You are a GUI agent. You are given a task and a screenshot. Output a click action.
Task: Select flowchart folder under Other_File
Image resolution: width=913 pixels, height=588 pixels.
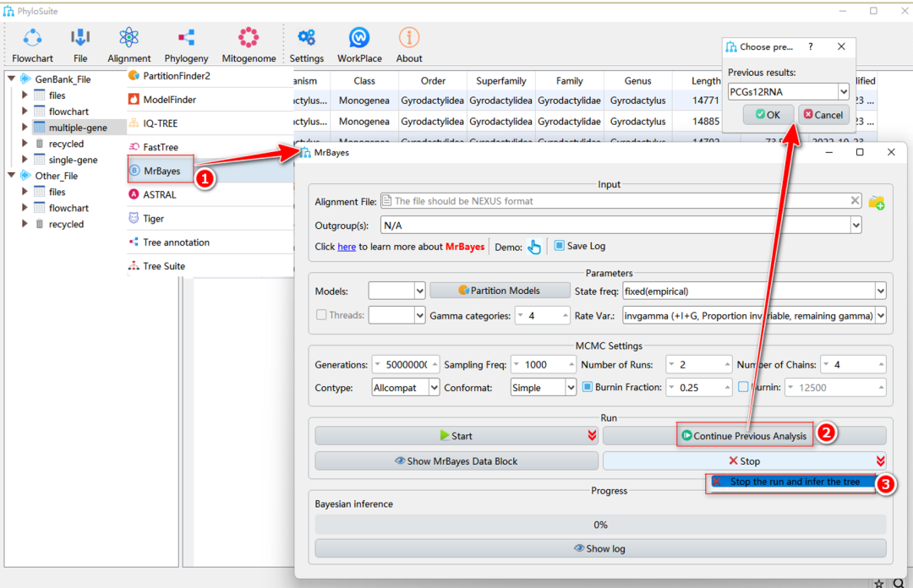[x=68, y=208]
